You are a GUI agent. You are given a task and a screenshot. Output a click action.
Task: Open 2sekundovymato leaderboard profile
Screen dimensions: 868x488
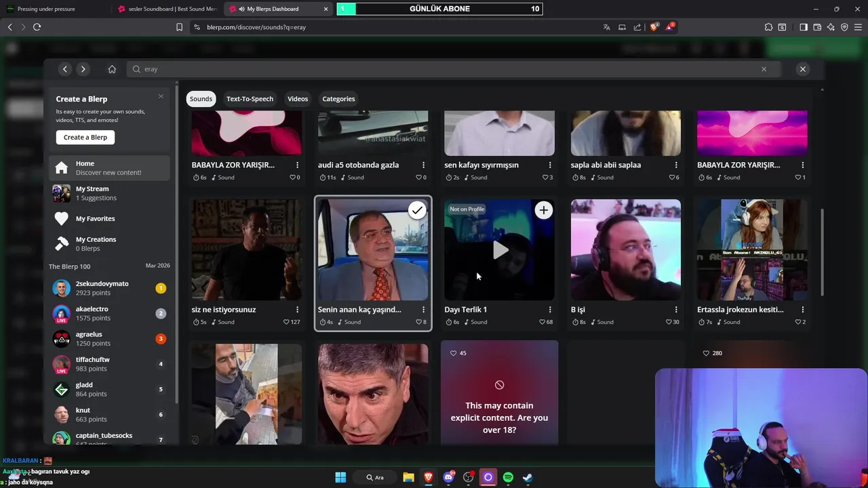click(109, 288)
